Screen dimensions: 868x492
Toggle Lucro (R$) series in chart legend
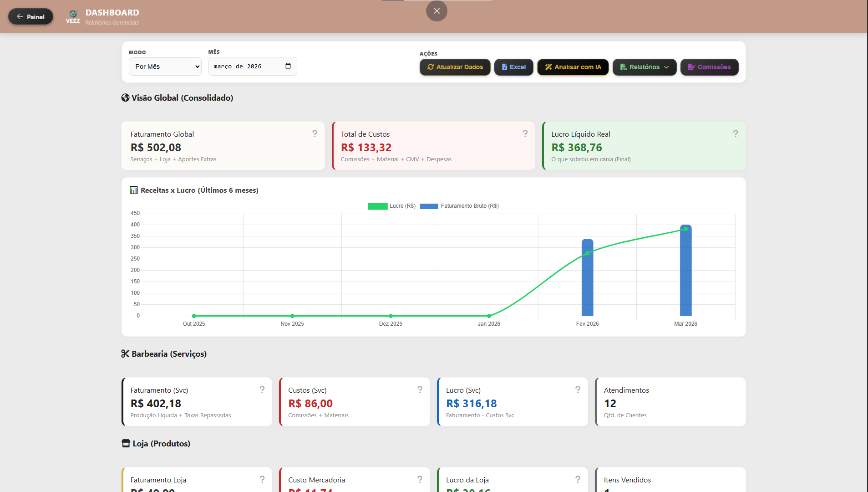[x=392, y=206]
